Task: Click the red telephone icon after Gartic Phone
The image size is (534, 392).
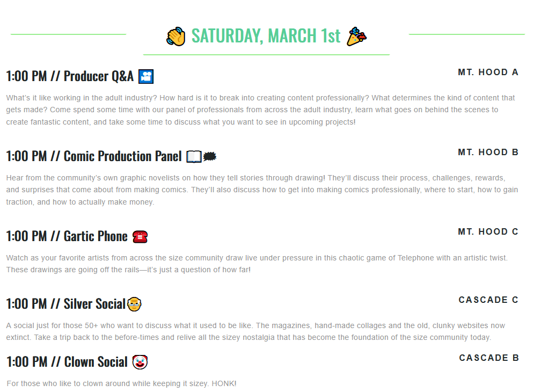Action: pyautogui.click(x=140, y=236)
